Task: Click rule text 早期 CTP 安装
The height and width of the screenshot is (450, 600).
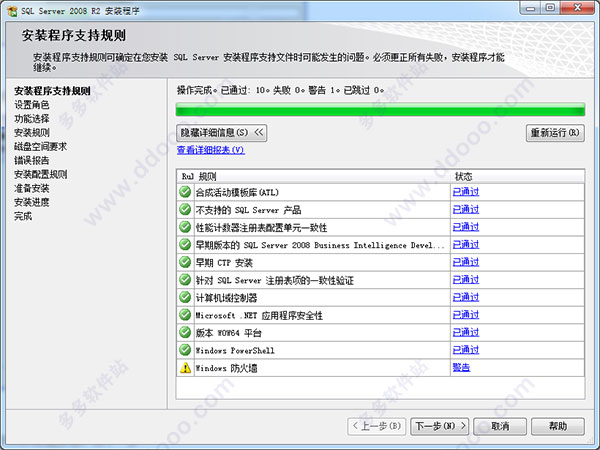Action: pyautogui.click(x=224, y=263)
